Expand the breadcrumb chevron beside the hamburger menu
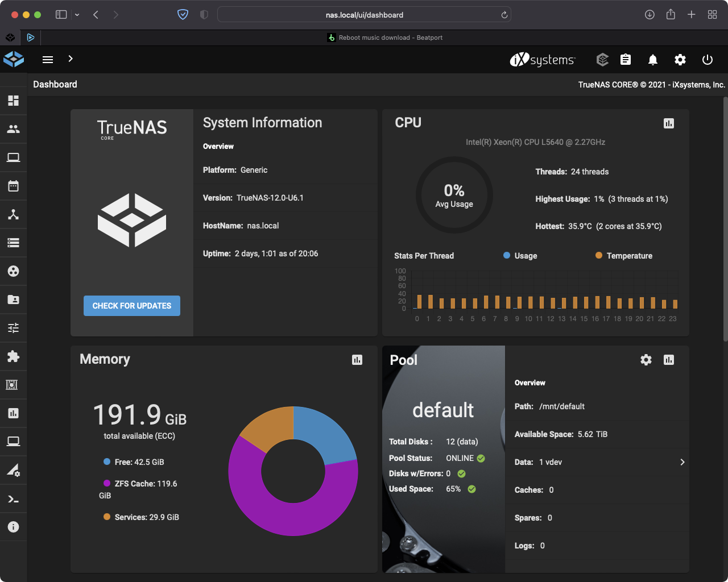 coord(71,59)
